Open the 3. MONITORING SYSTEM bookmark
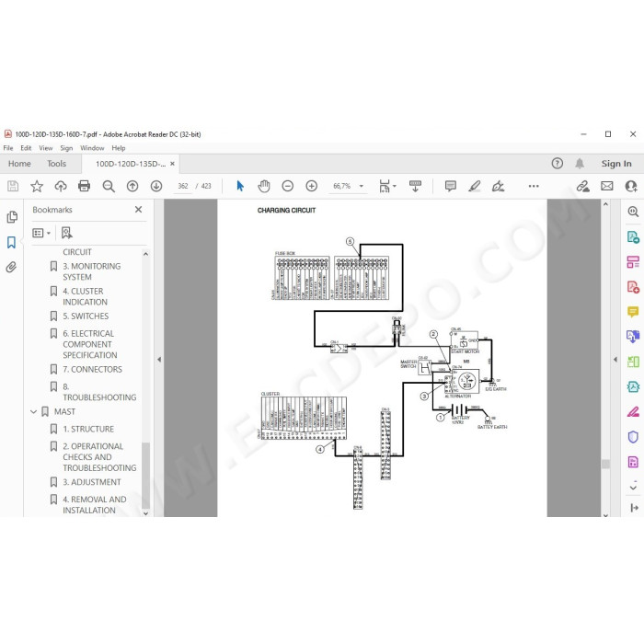The width and height of the screenshot is (644, 644). tap(92, 271)
